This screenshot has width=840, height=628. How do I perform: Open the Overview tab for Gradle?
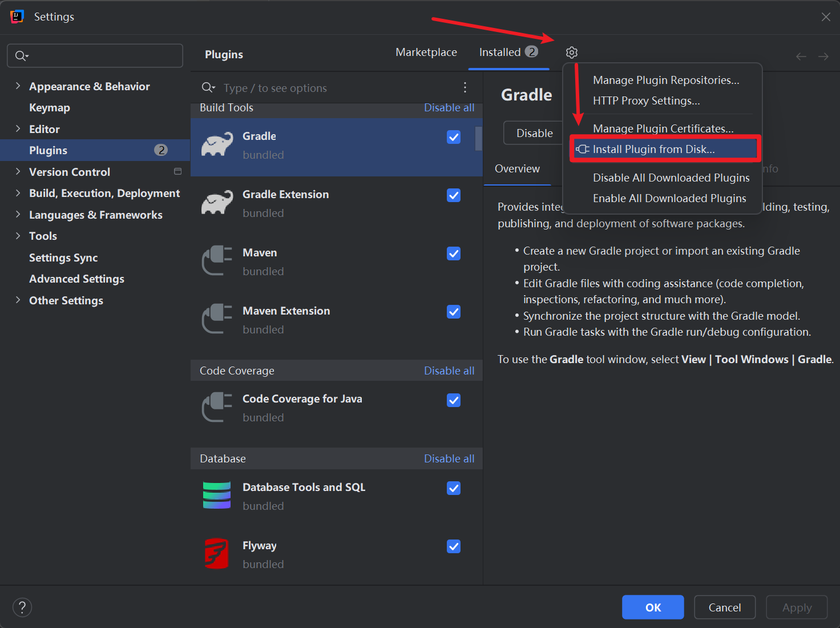click(x=517, y=168)
